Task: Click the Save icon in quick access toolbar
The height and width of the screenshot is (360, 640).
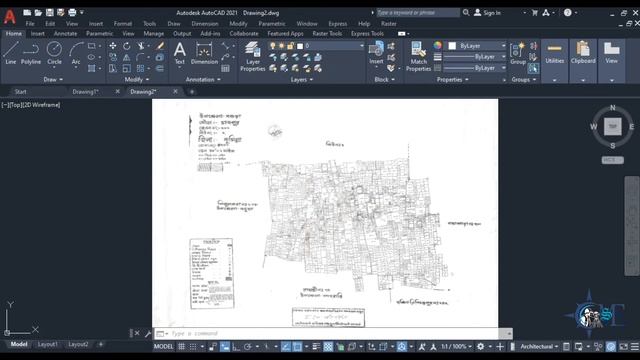Action: (49, 13)
